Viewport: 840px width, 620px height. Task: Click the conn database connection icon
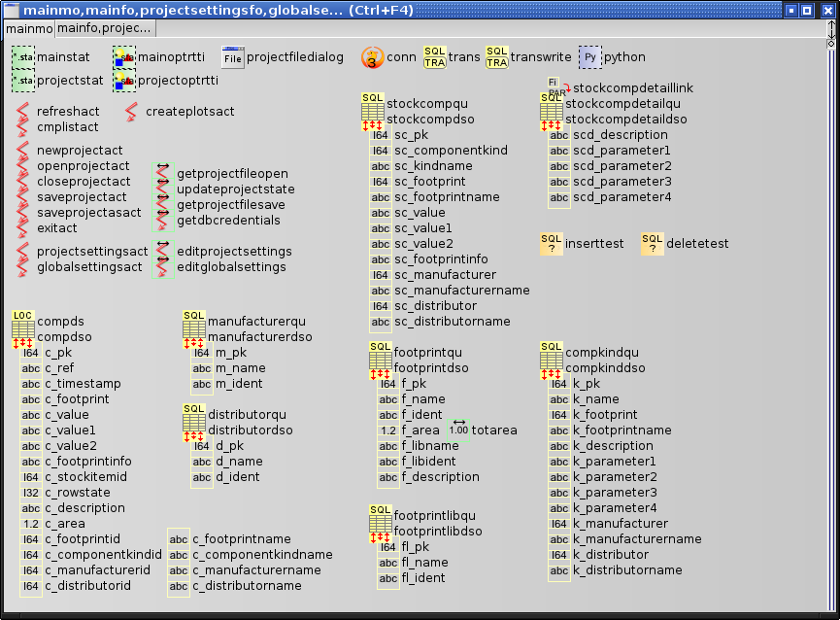click(373, 57)
